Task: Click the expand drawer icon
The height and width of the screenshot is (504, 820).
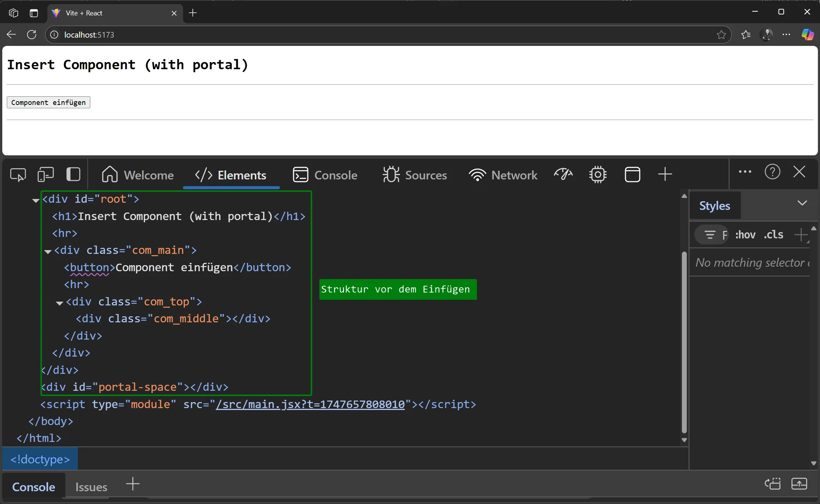Action: pos(799,484)
